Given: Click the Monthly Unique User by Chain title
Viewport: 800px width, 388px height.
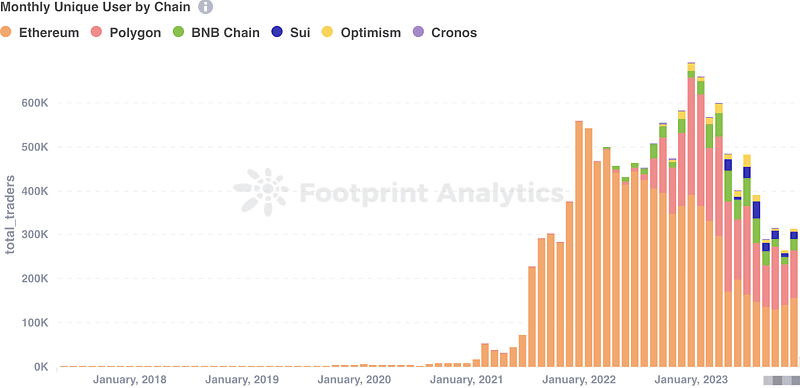Looking at the screenshot, I should pyautogui.click(x=95, y=7).
